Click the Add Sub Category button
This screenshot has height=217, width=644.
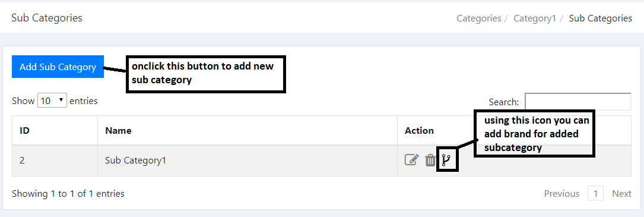coord(58,67)
